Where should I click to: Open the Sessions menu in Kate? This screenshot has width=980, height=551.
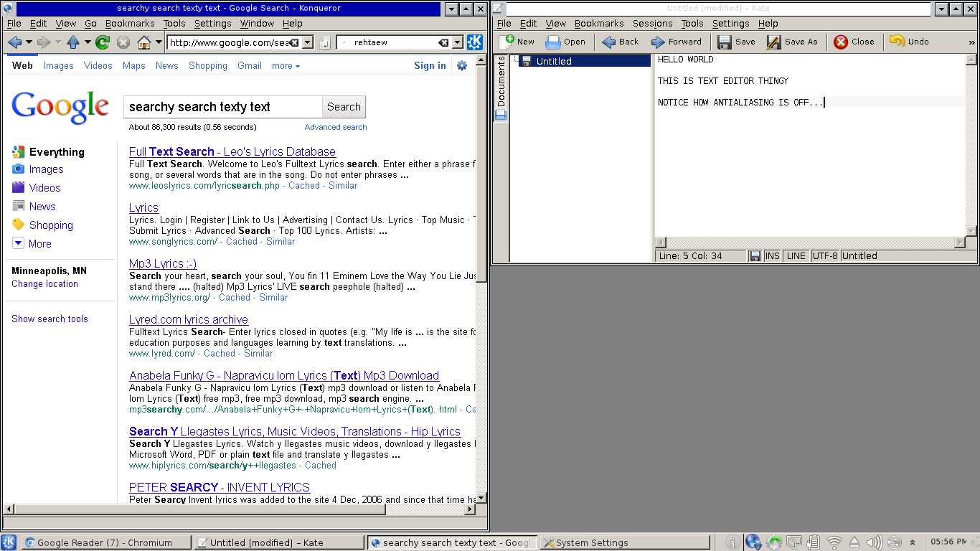coord(652,23)
